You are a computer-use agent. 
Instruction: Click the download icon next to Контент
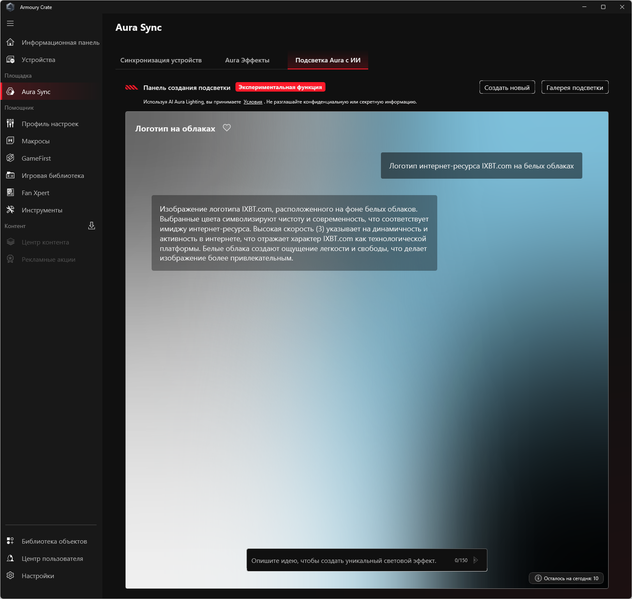tap(91, 226)
